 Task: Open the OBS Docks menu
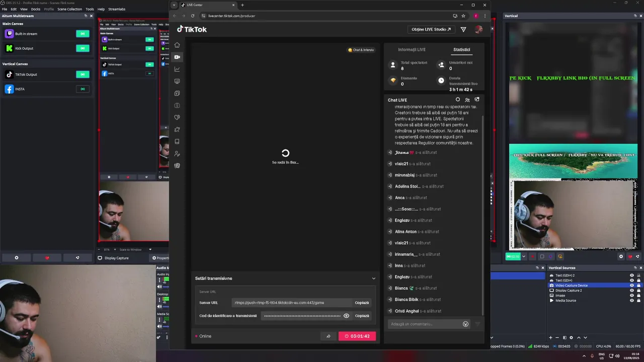tap(36, 9)
